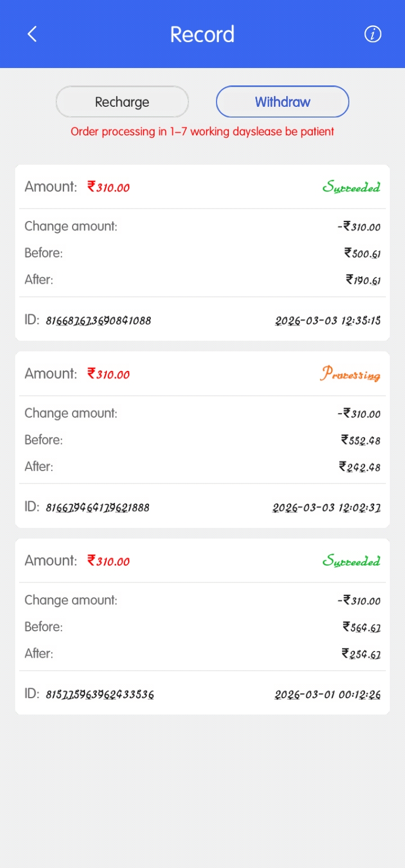This screenshot has height=868, width=405.
Task: Click the 2026-03-01 00:12:26 timestamp
Action: click(327, 694)
